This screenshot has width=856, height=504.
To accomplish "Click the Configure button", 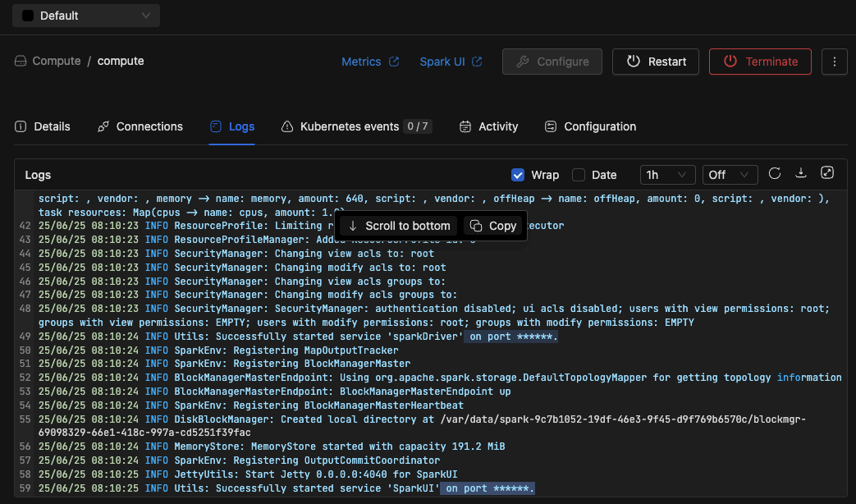I will [552, 62].
